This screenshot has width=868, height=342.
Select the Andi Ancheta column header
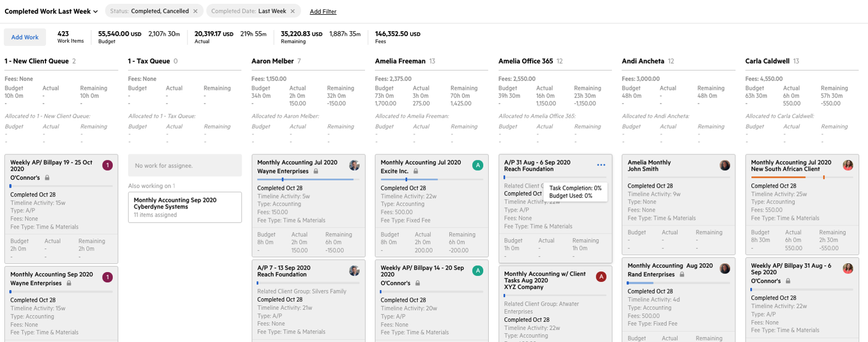(643, 61)
